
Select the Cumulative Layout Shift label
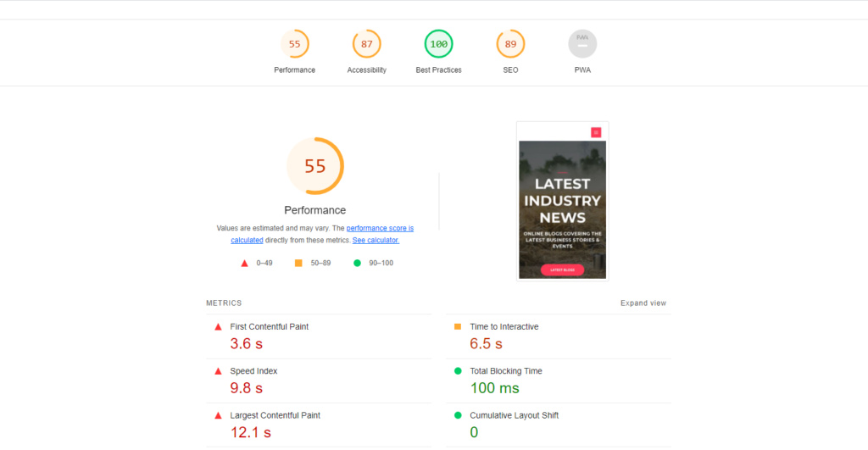click(x=515, y=415)
